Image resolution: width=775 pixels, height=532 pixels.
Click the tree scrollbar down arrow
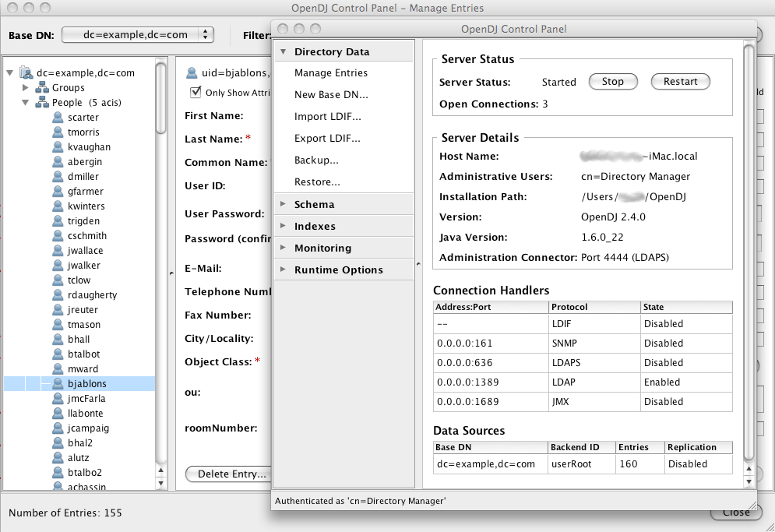coord(160,484)
